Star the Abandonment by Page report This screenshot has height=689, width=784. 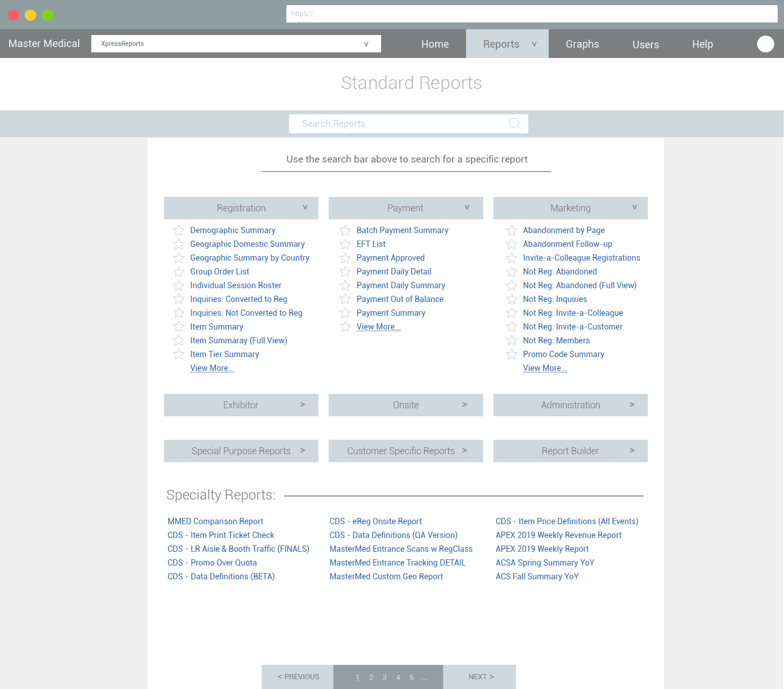(x=512, y=230)
